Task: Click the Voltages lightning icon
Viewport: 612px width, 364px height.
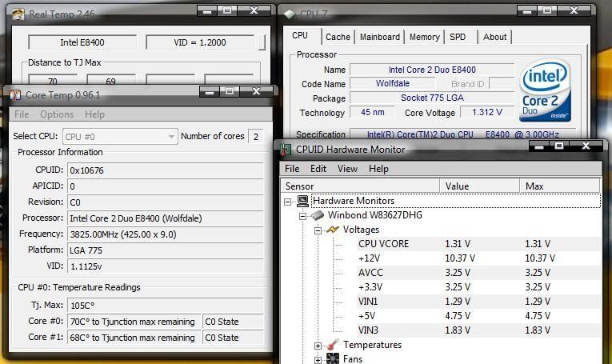Action: point(333,230)
